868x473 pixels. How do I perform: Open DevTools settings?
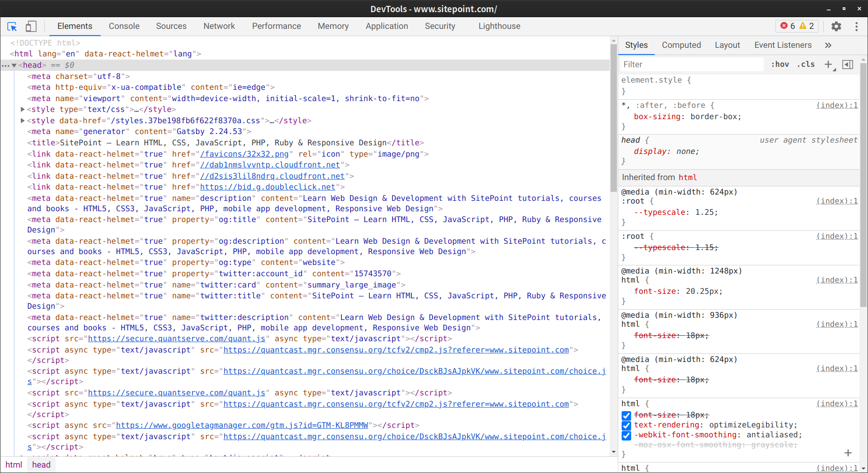(836, 26)
